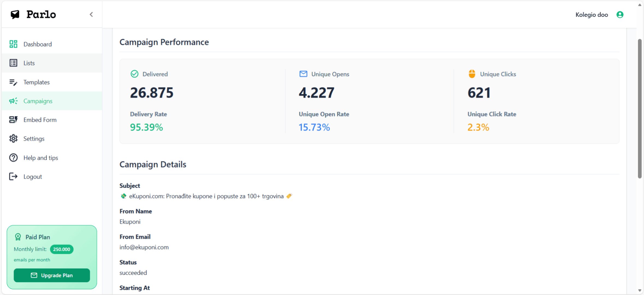Click the Logout arrow icon
The height and width of the screenshot is (295, 644).
(14, 176)
